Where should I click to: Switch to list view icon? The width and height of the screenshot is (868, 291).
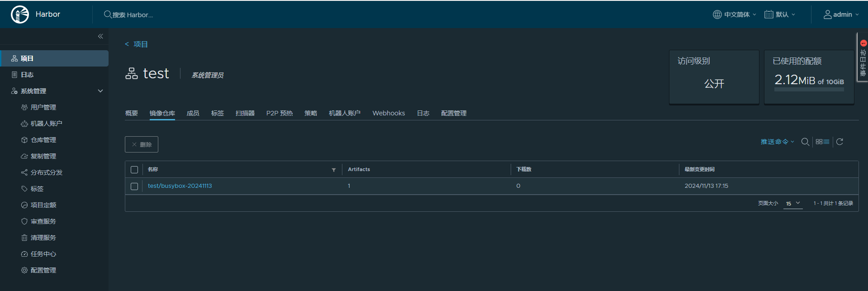click(x=826, y=142)
